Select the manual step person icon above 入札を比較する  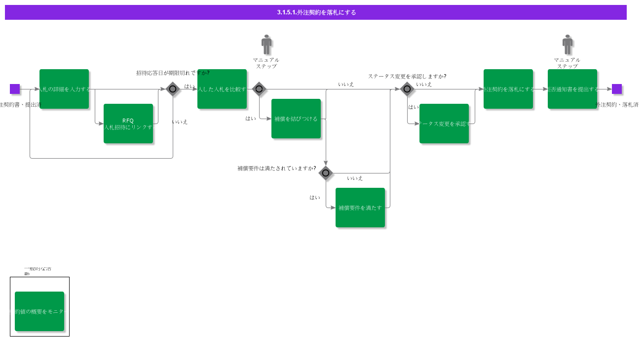(x=266, y=44)
